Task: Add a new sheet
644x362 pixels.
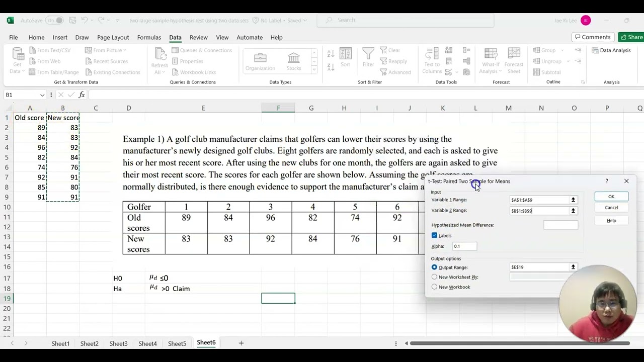Action: click(x=241, y=343)
